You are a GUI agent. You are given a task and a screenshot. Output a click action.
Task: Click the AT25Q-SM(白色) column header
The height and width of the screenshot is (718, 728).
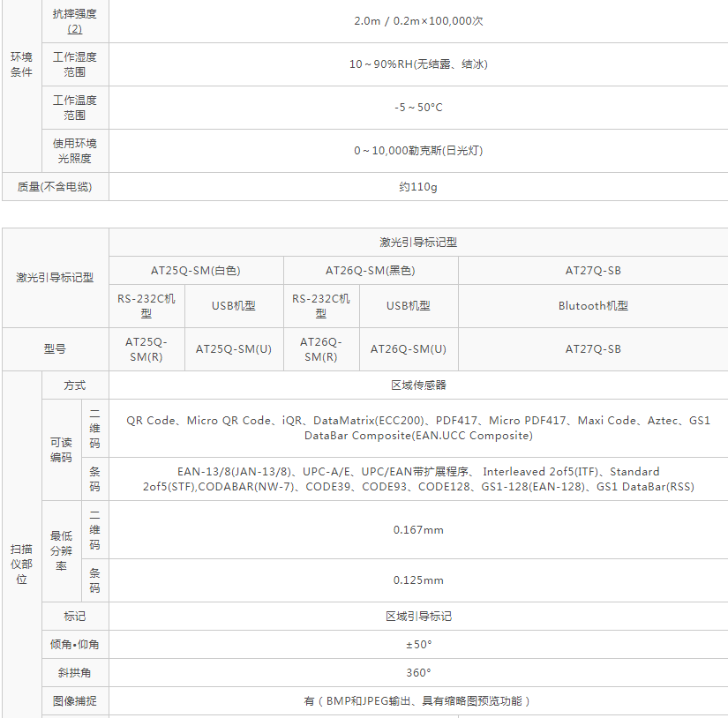click(x=196, y=271)
